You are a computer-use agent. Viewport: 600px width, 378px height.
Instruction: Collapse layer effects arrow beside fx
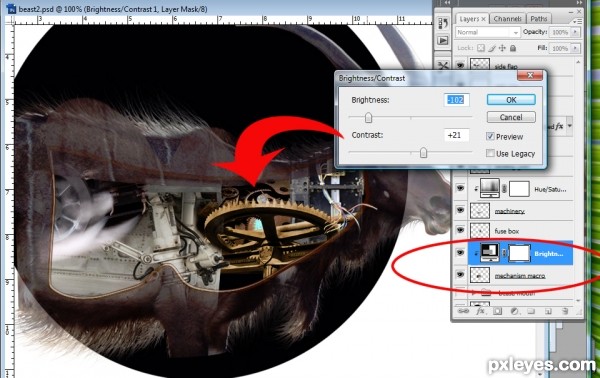click(570, 126)
